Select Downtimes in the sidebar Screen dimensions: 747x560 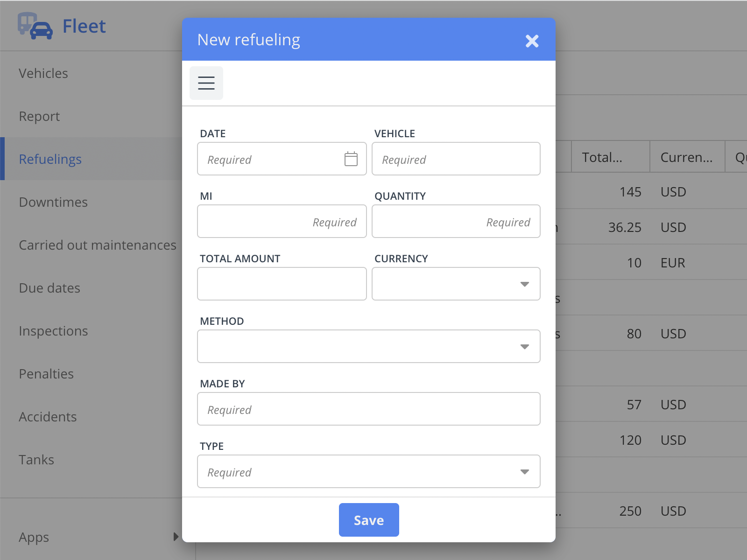click(x=53, y=202)
